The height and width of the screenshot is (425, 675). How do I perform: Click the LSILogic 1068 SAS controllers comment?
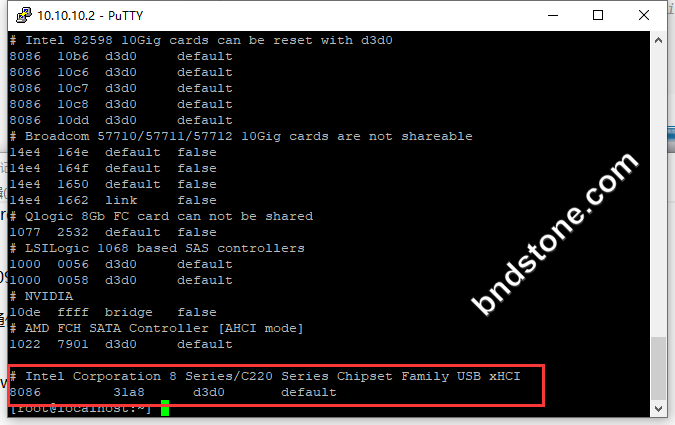pyautogui.click(x=157, y=248)
